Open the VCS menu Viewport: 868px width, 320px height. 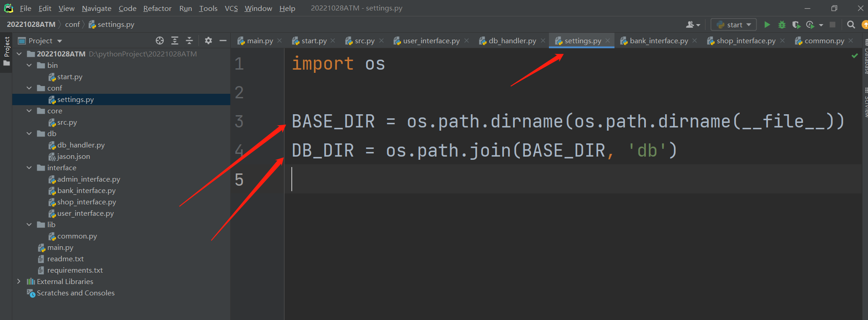coord(231,8)
